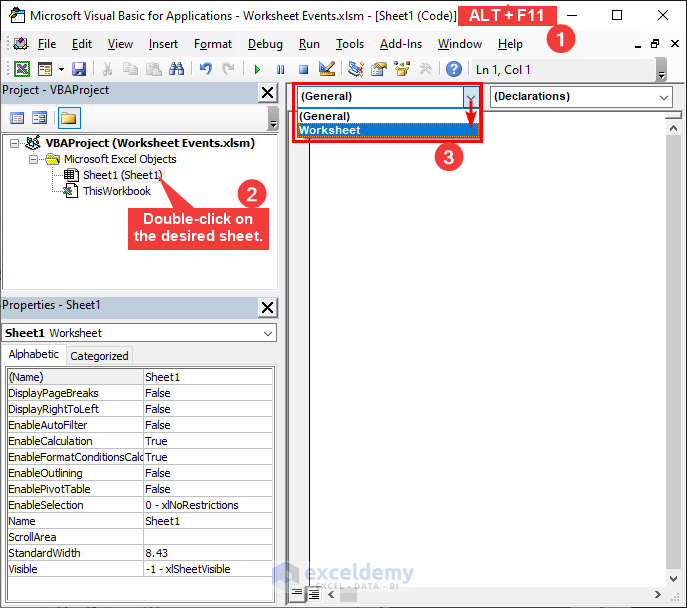
Task: Select Sheet1 (Sheet1) in project tree
Action: (122, 175)
